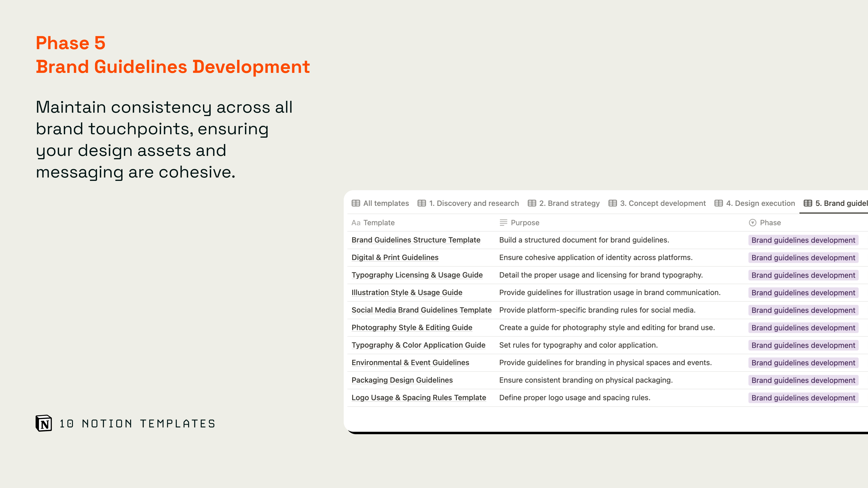
Task: Click table icon next to Concept development
Action: tap(613, 203)
